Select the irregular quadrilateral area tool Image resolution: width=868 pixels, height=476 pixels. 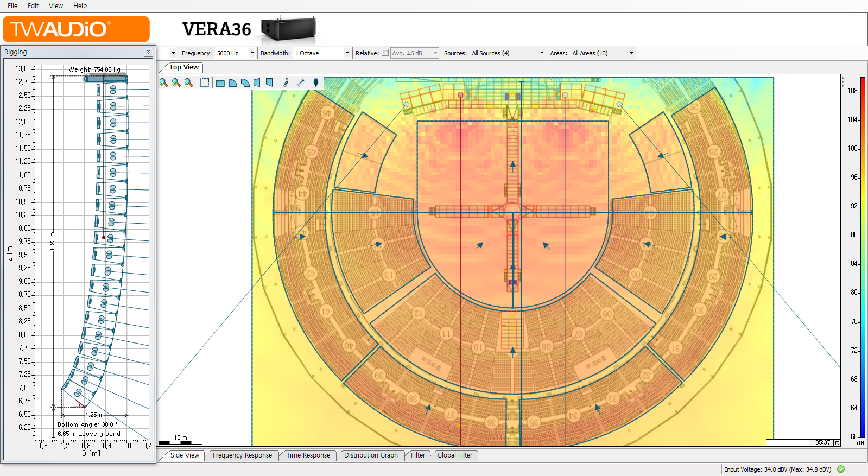pyautogui.click(x=269, y=83)
